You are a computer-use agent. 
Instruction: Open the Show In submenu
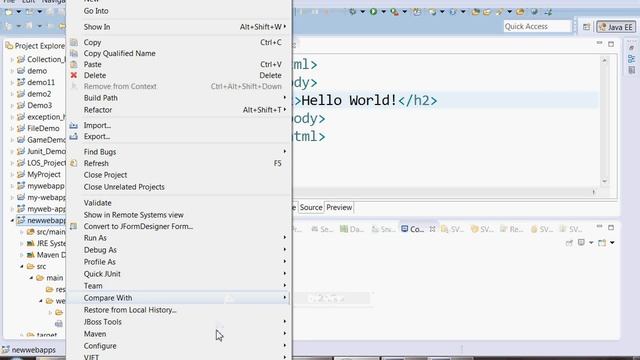(x=179, y=27)
